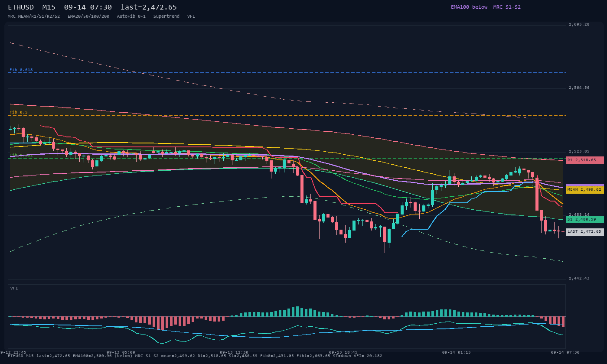Click the 09-14 07:30 time axis label
Screen dimensions: 607x364
[565, 352]
